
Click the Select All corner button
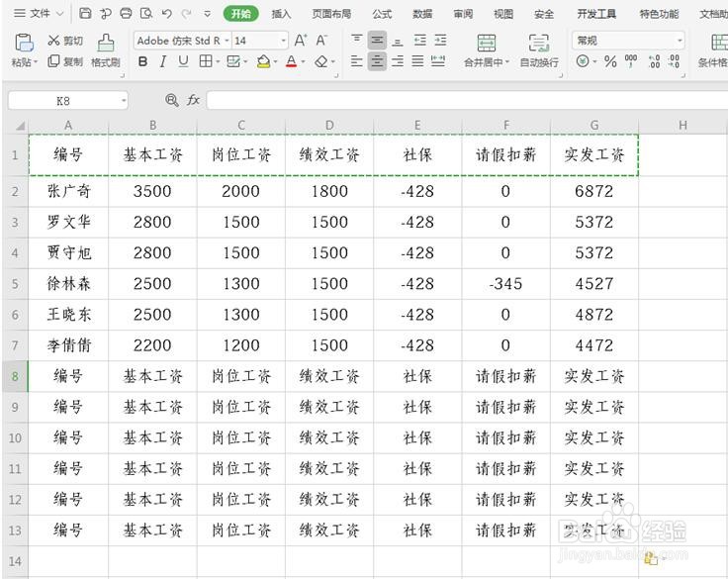coord(18,126)
